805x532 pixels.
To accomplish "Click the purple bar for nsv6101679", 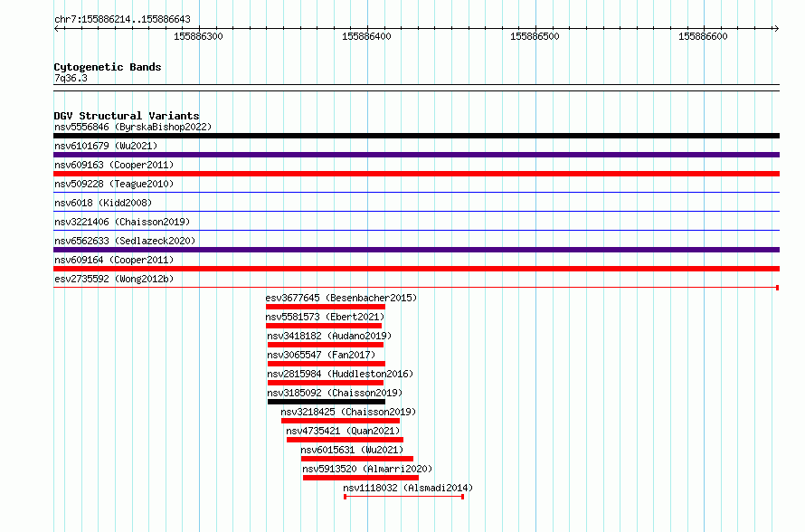I will click(x=416, y=155).
